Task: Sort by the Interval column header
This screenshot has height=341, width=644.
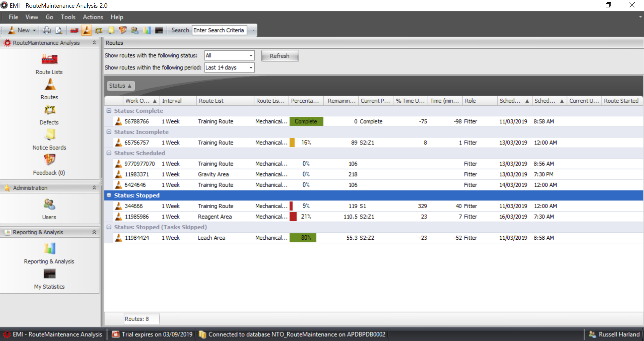Action: click(178, 101)
